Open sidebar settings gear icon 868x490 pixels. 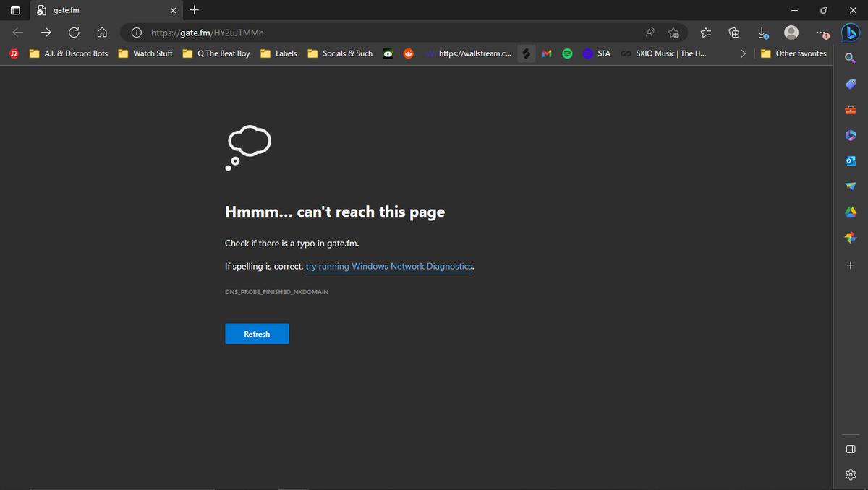(850, 474)
